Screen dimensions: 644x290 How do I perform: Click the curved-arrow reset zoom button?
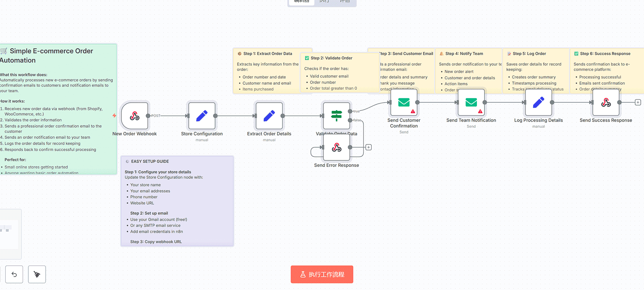point(14,274)
